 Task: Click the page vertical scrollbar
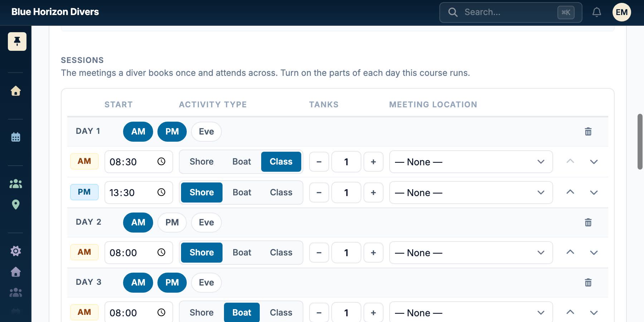(x=640, y=142)
